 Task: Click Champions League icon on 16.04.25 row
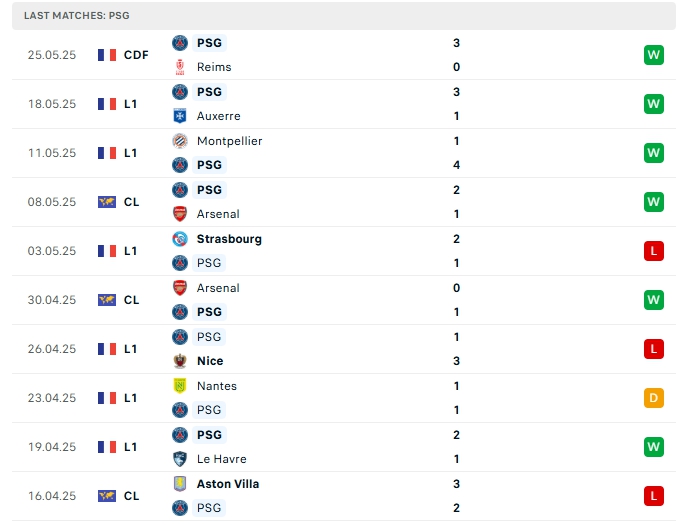click(107, 496)
